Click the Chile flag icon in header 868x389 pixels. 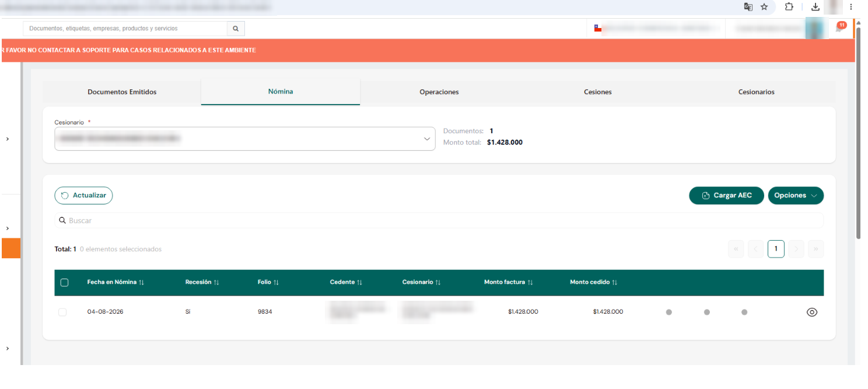pos(597,28)
